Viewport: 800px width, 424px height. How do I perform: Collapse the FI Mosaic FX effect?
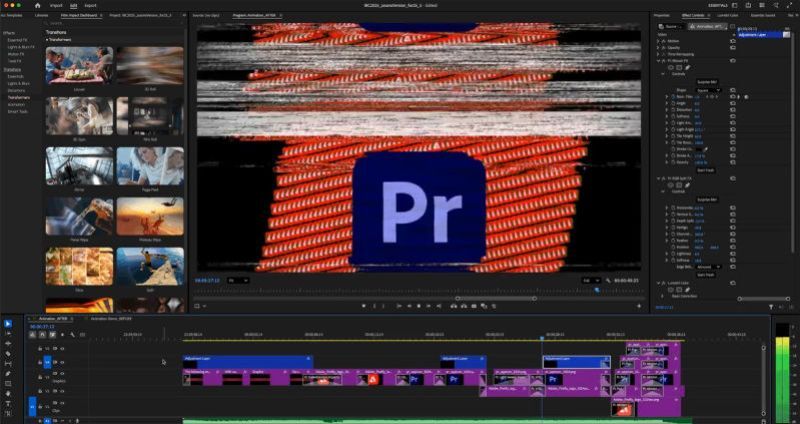658,60
